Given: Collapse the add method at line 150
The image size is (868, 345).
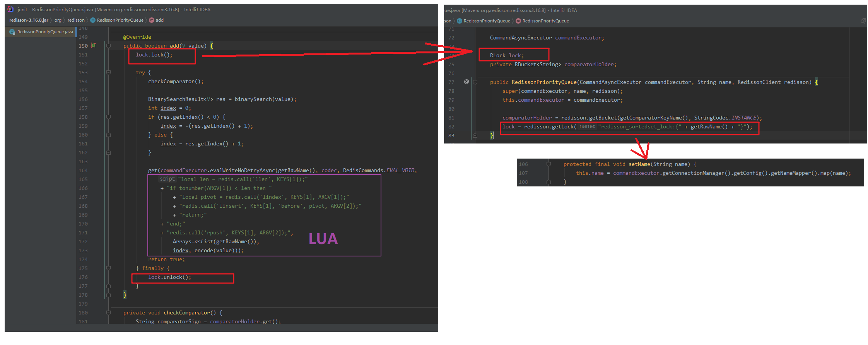Looking at the screenshot, I should pyautogui.click(x=109, y=46).
